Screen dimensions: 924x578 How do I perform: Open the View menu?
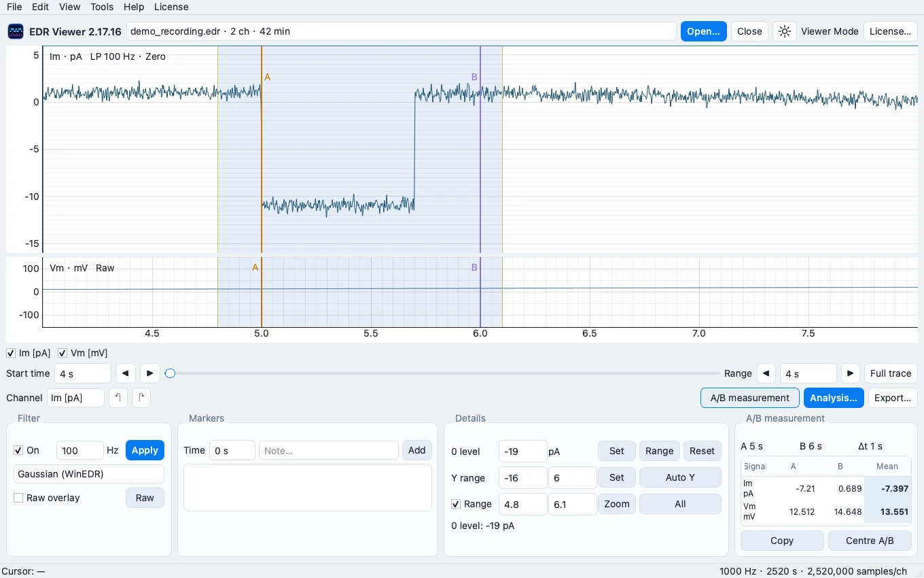click(x=69, y=7)
